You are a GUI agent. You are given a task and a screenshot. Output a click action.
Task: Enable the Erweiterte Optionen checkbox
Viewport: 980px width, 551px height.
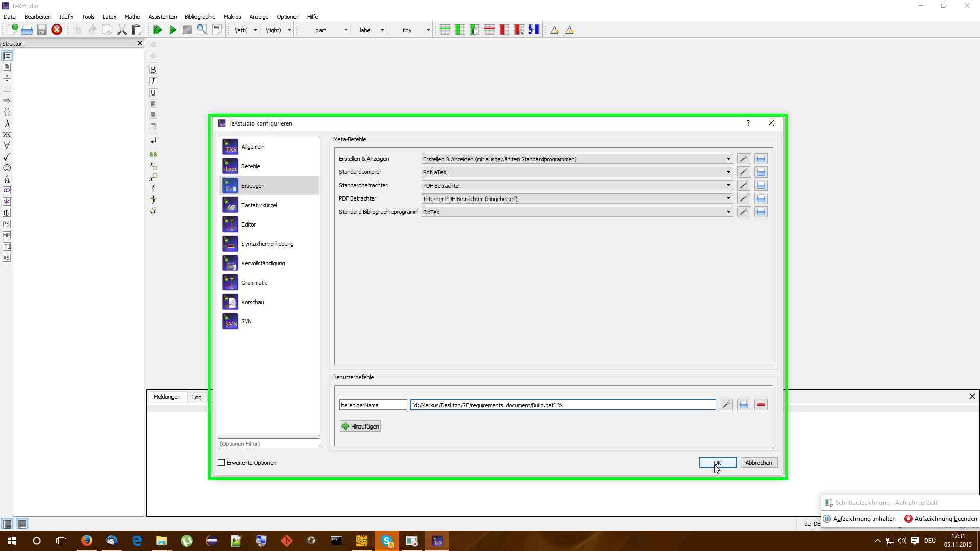point(222,463)
